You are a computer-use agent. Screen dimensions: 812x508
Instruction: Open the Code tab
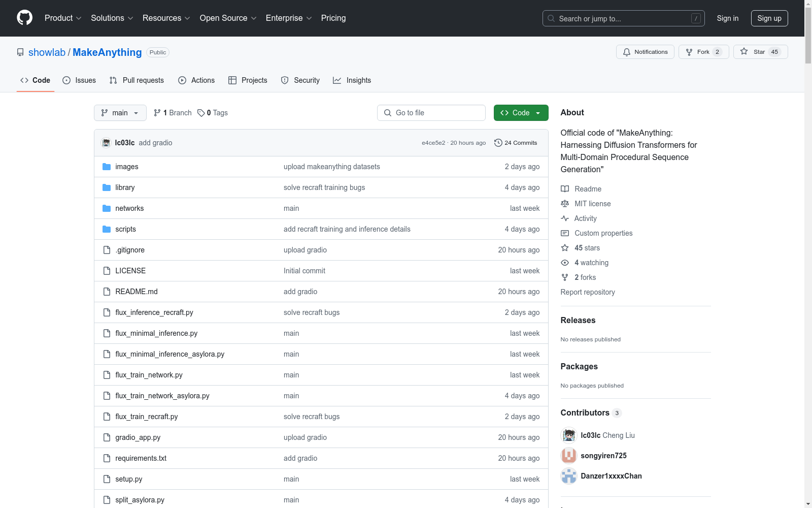point(35,80)
